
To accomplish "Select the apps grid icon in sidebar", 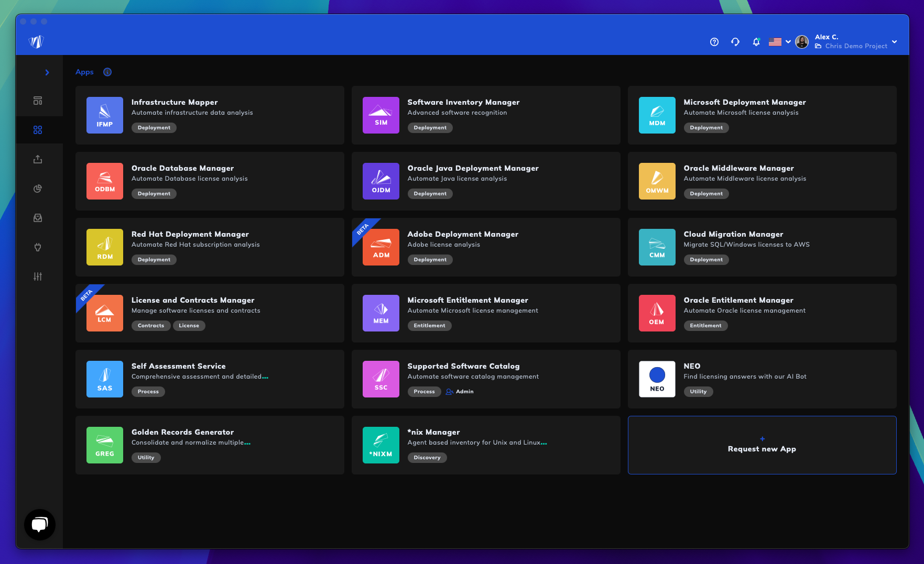I will coord(38,130).
